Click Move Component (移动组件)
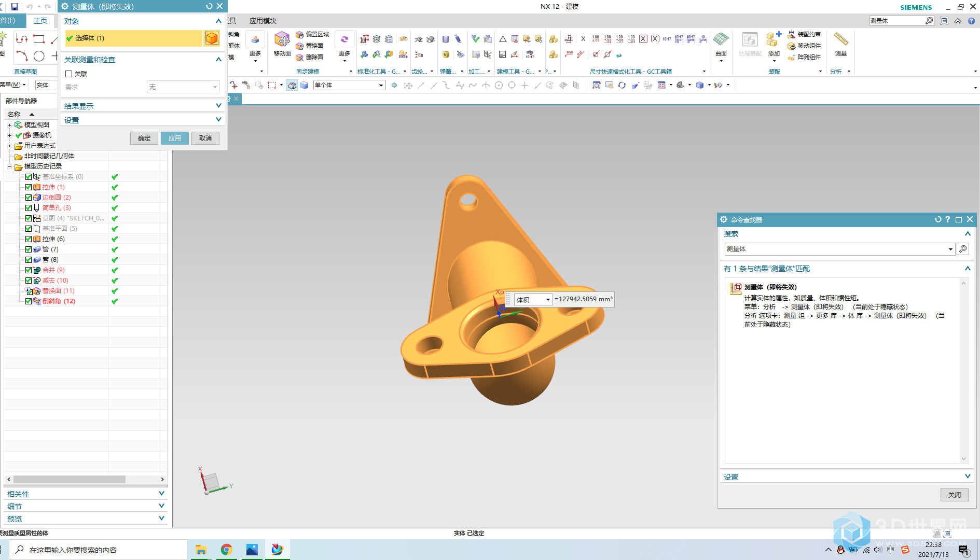Viewport: 980px width, 560px height. [x=804, y=46]
